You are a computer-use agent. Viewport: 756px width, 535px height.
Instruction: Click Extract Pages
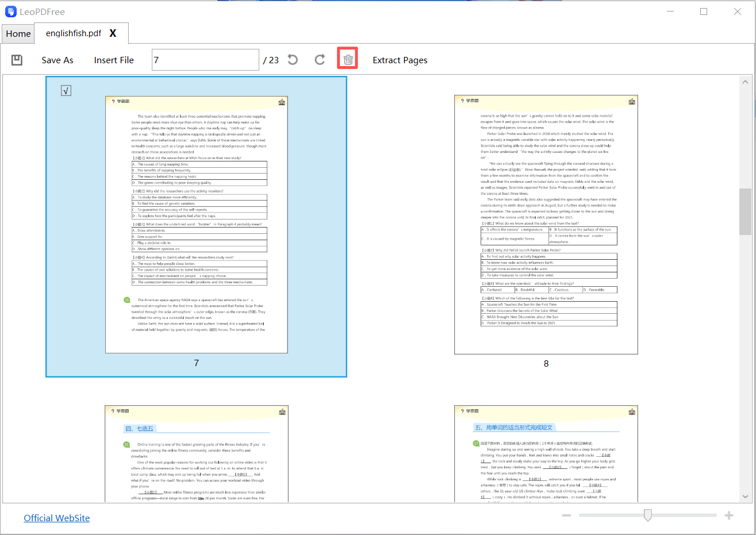point(400,60)
